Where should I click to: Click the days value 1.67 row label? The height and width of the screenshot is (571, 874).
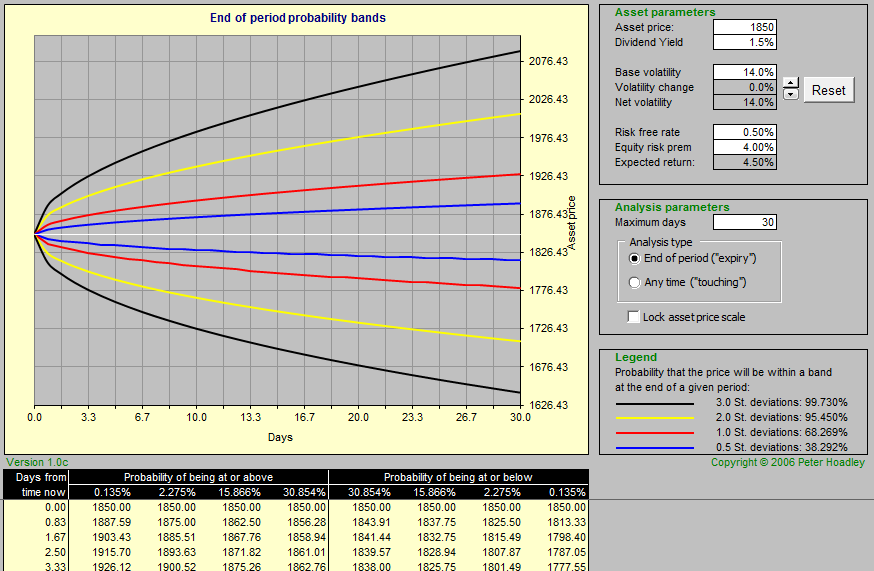pos(56,538)
